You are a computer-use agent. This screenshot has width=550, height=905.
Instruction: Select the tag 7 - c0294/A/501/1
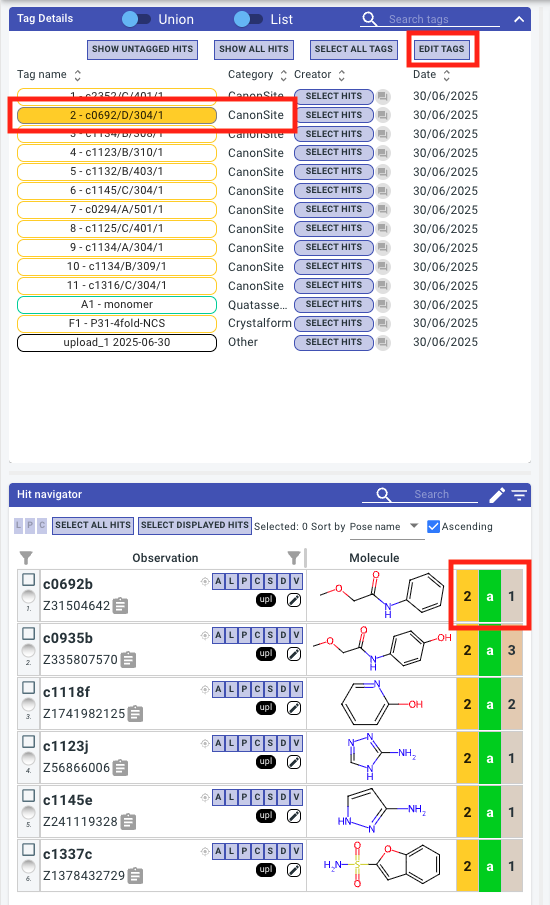(117, 210)
